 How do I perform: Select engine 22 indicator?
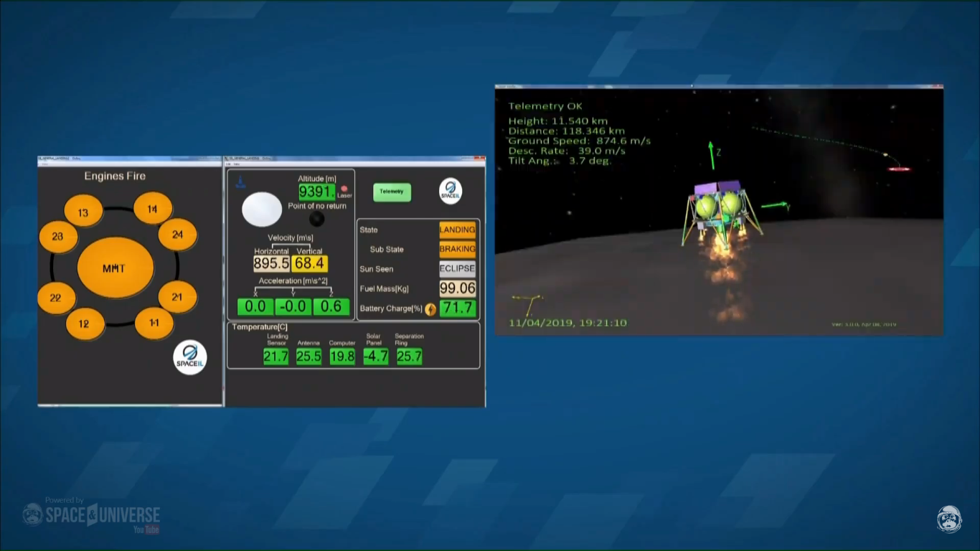(x=57, y=298)
